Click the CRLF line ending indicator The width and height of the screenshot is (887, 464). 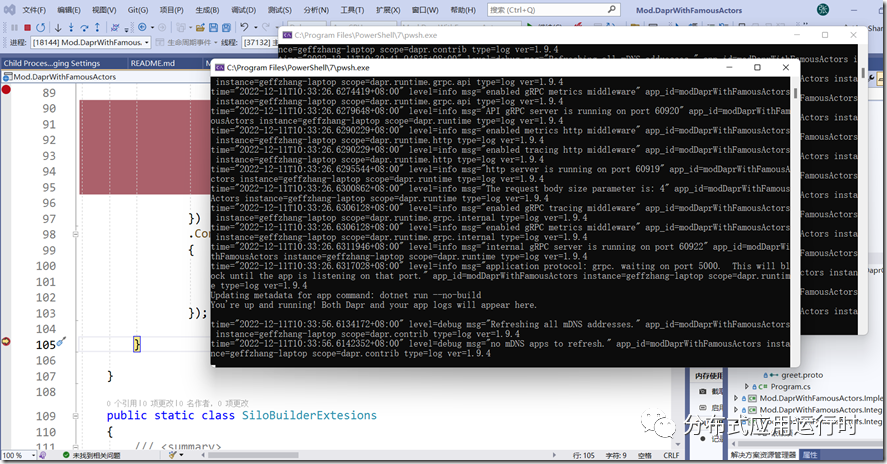pos(671,455)
